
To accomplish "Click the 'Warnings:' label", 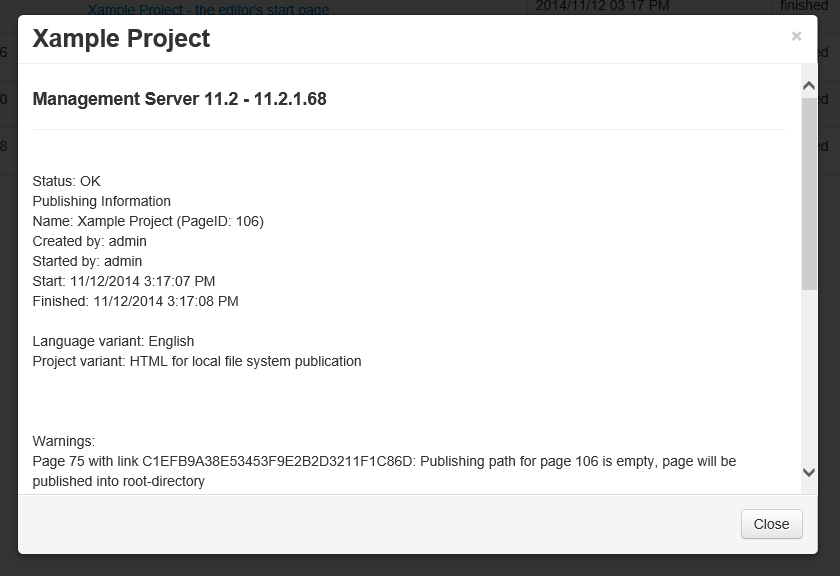I will coord(64,441).
